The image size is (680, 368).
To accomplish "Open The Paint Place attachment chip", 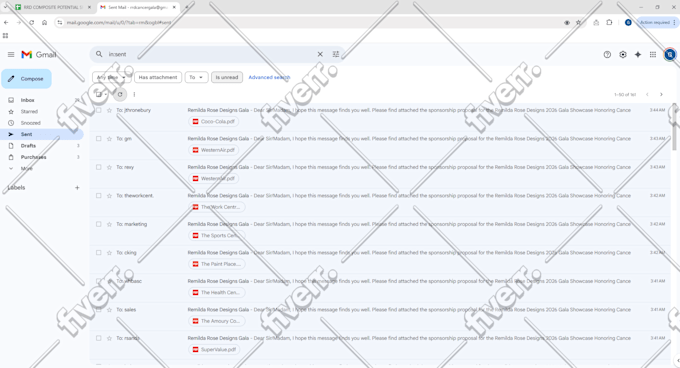I will [x=216, y=264].
